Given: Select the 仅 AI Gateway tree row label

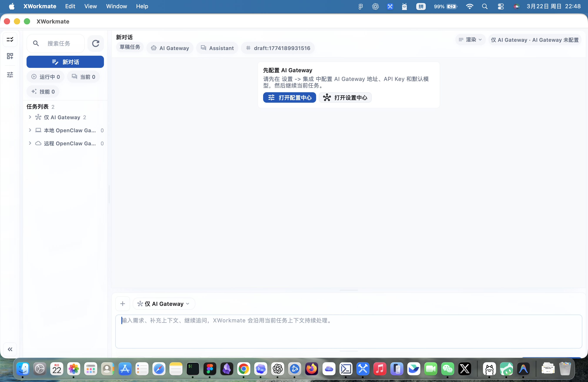Looking at the screenshot, I should click(62, 117).
